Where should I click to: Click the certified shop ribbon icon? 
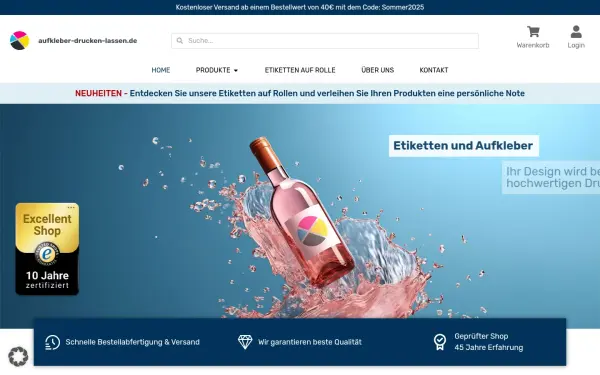[440, 342]
